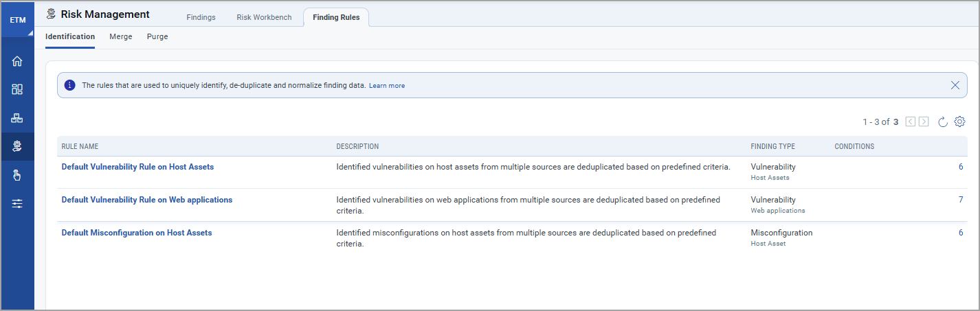The height and width of the screenshot is (311, 980).
Task: Open the sliders configuration sidebar icon
Action: [17, 204]
